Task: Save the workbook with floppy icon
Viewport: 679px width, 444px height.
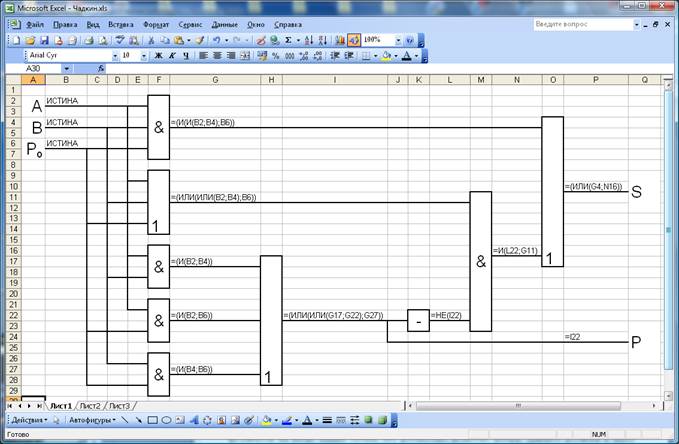Action: click(x=44, y=40)
